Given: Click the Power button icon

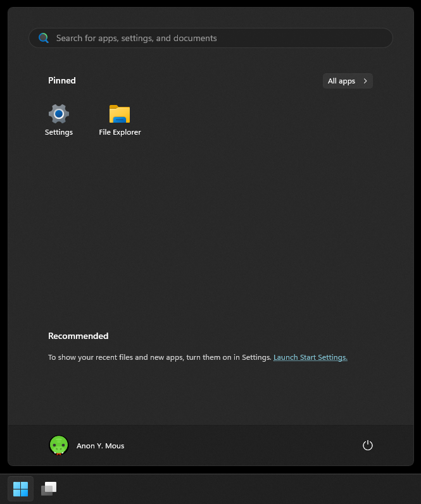Looking at the screenshot, I should click(x=368, y=445).
